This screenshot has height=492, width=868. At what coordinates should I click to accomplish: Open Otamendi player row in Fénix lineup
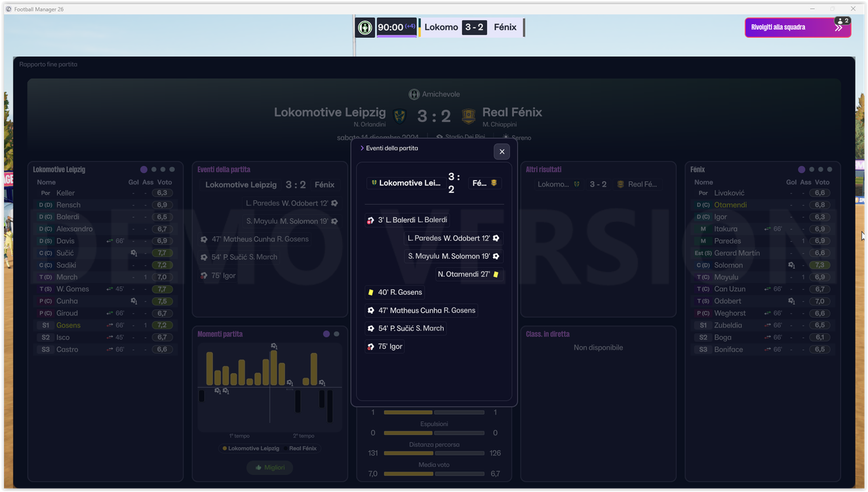[x=764, y=205]
